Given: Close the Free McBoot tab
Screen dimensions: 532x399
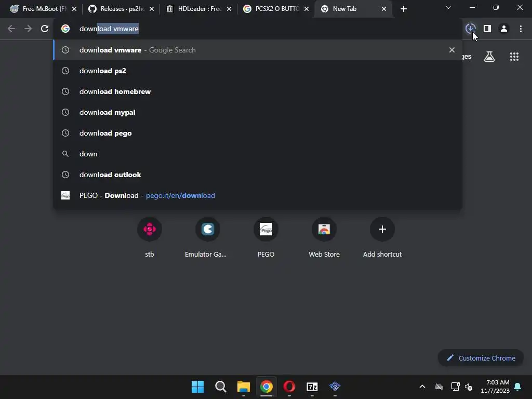Looking at the screenshot, I should tap(74, 9).
